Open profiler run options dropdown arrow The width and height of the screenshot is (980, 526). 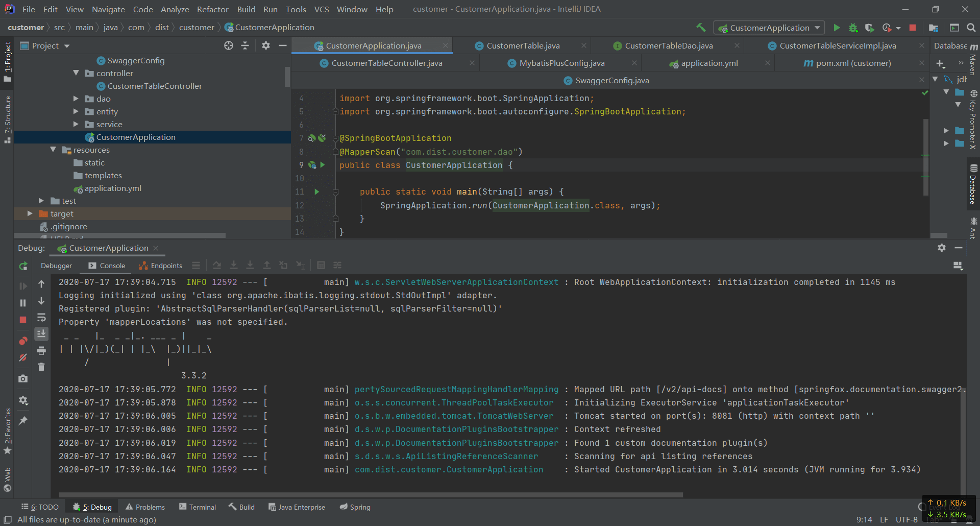click(x=898, y=28)
